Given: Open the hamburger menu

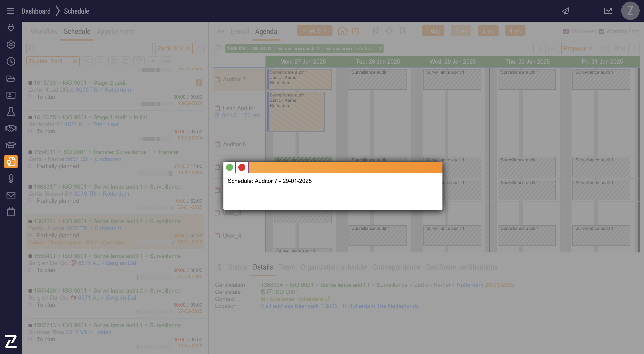Looking at the screenshot, I should [10, 11].
